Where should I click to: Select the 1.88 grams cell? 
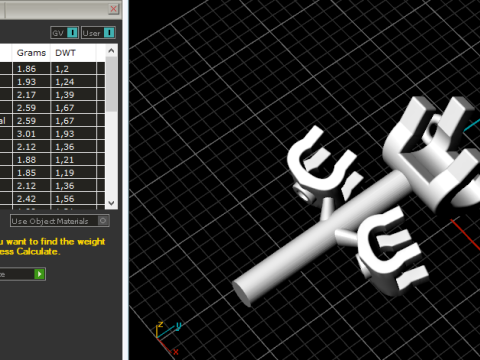click(31, 160)
